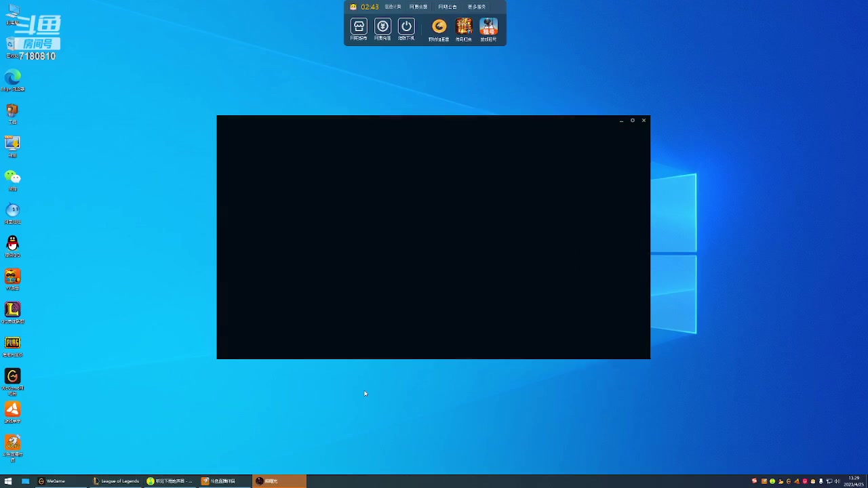The width and height of the screenshot is (868, 488).
Task: Click the taskbar clock showing 13:29
Action: pos(853,481)
